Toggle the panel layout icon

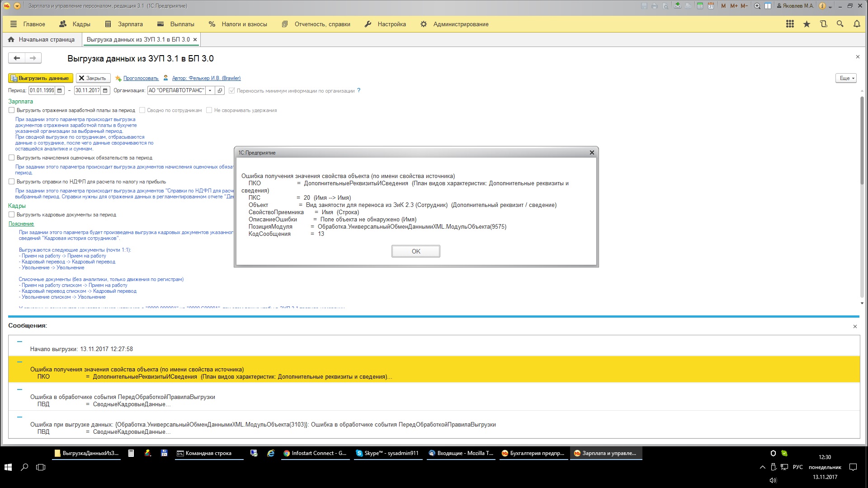[768, 6]
